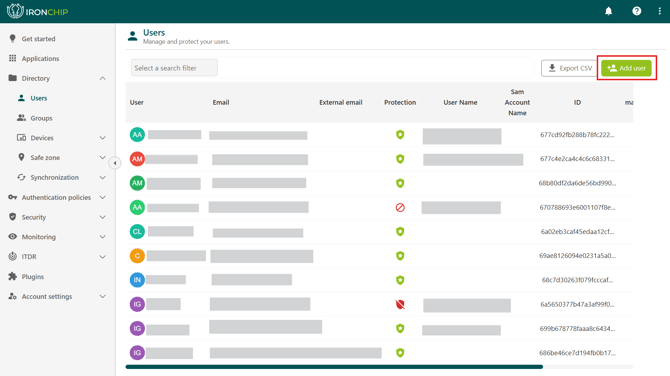Viewport: 670px width, 376px height.
Task: Expand the Devices submenu chevron
Action: pyautogui.click(x=103, y=138)
